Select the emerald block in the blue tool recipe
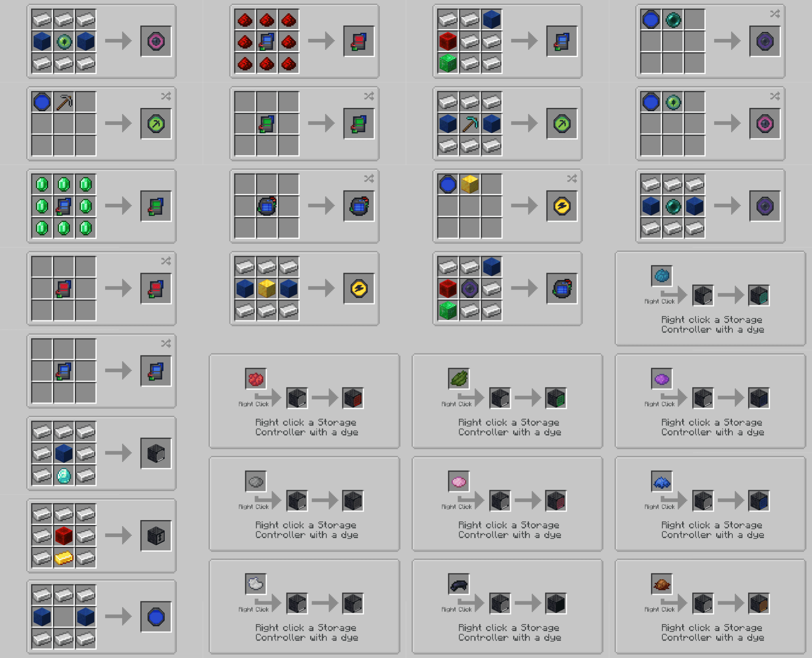This screenshot has height=658, width=812. pos(448,63)
